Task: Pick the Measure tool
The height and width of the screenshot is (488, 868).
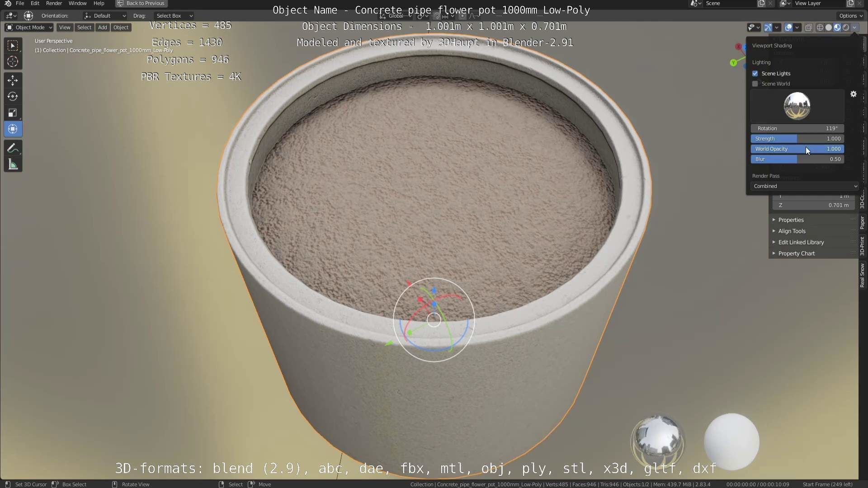Action: click(13, 164)
